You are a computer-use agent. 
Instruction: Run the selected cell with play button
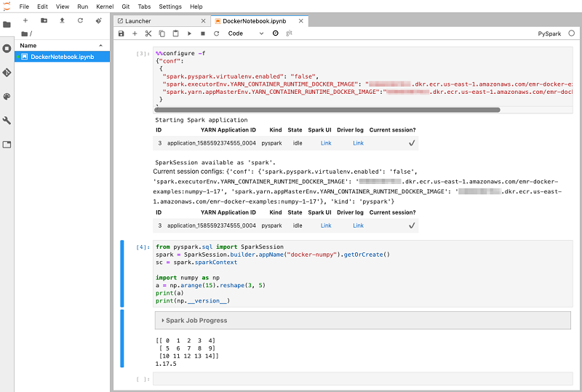(189, 33)
